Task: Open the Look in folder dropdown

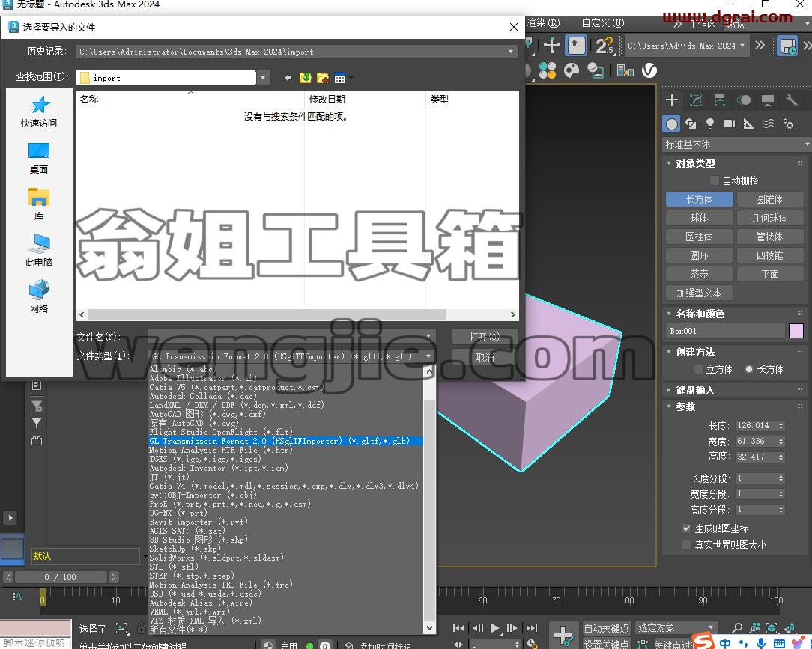Action: point(263,78)
